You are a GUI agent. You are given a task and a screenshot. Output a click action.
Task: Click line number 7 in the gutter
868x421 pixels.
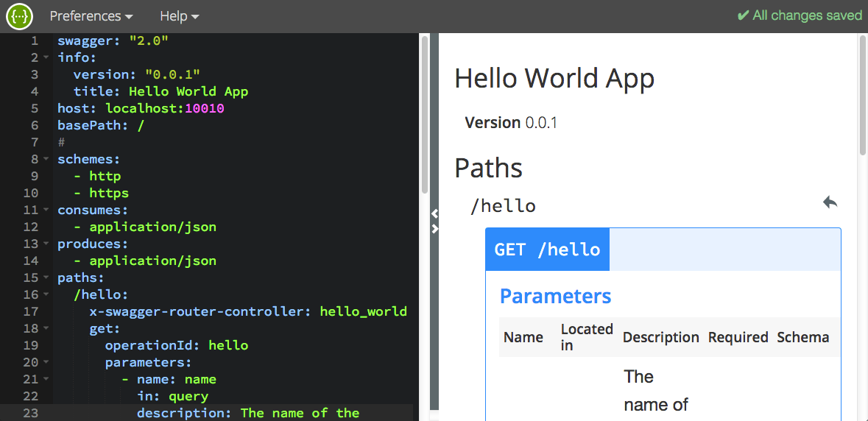point(35,143)
